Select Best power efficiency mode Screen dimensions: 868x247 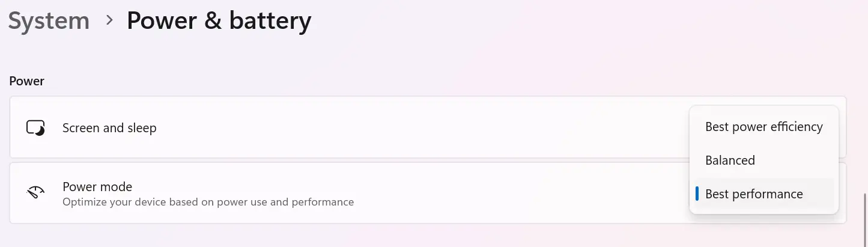click(763, 127)
